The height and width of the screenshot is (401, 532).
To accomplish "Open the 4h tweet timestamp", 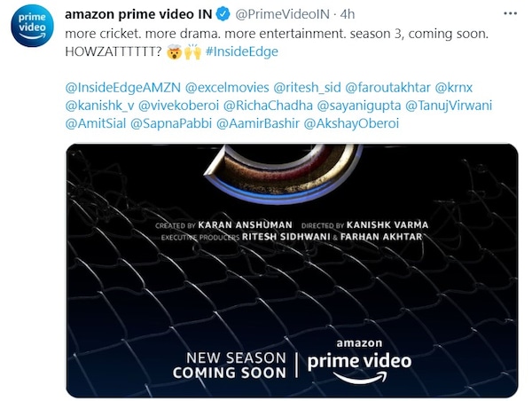I will 347,14.
